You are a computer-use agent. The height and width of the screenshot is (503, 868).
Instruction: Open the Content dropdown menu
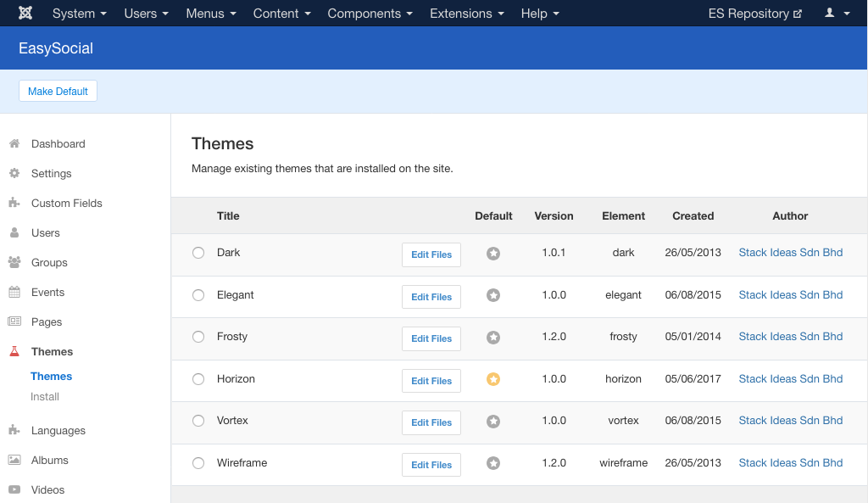281,14
